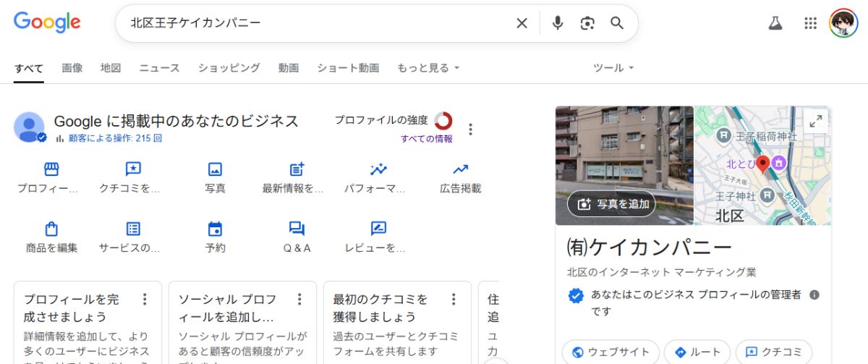This screenshot has height=364, width=868.
Task: Expand the map thumbnail to fullscreen
Action: 815,122
